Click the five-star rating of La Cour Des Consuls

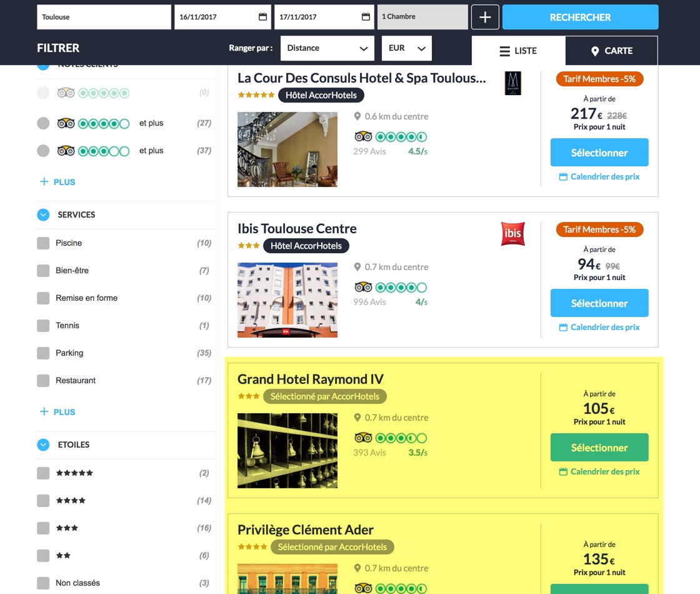click(256, 94)
